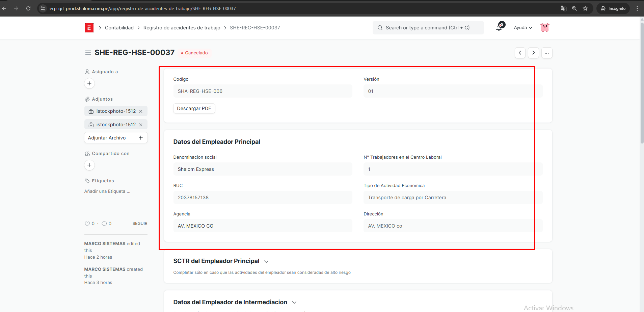The height and width of the screenshot is (312, 644).
Task: Open comments speech bubble icon
Action: (104, 224)
